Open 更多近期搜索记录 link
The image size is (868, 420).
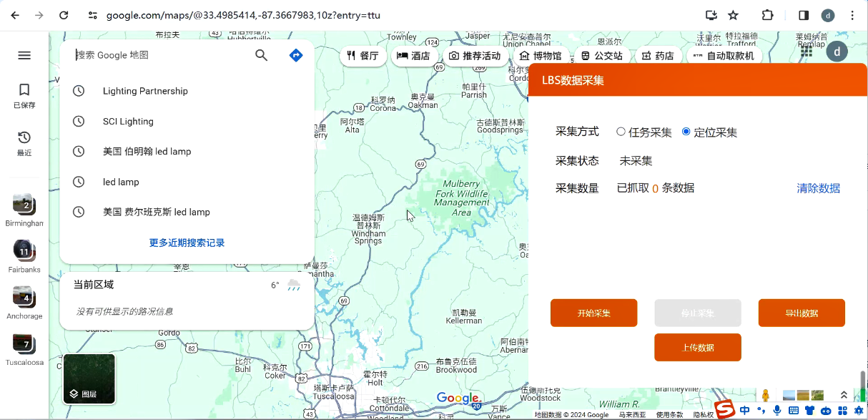point(187,243)
